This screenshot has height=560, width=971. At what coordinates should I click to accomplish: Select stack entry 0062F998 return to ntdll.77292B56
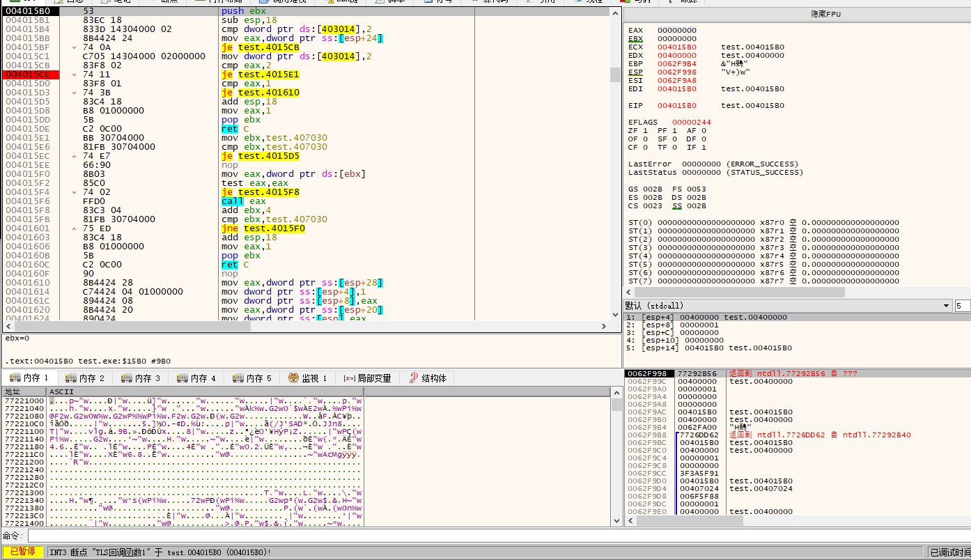coord(797,374)
